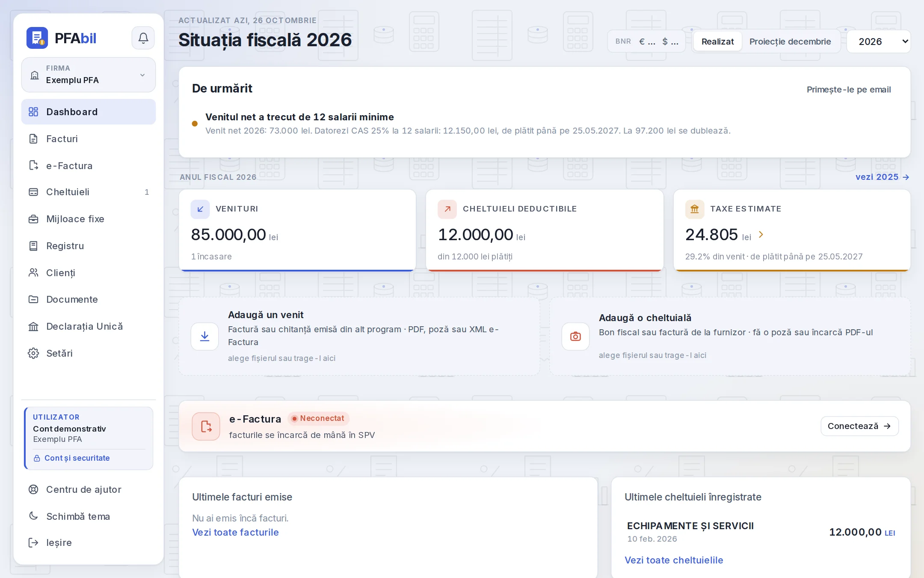
Task: Click the 12.000,00 lei Cheltuieli deductibile value
Action: pyautogui.click(x=482, y=235)
